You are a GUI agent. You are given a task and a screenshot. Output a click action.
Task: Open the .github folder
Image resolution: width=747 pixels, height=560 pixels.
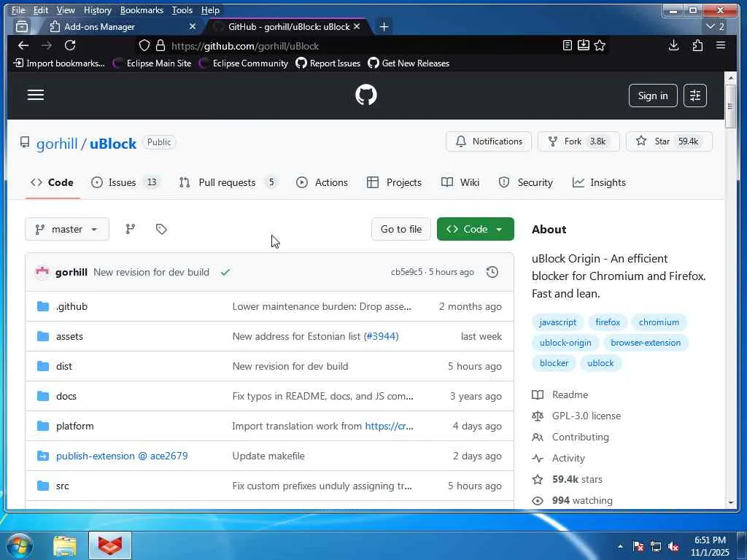[x=72, y=306]
